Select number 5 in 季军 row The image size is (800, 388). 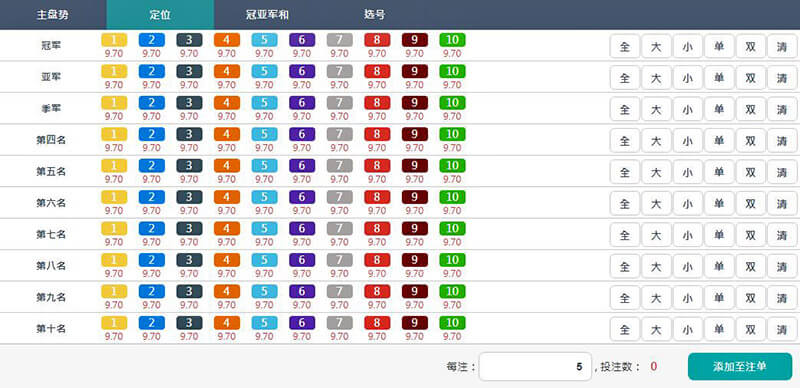(x=264, y=103)
